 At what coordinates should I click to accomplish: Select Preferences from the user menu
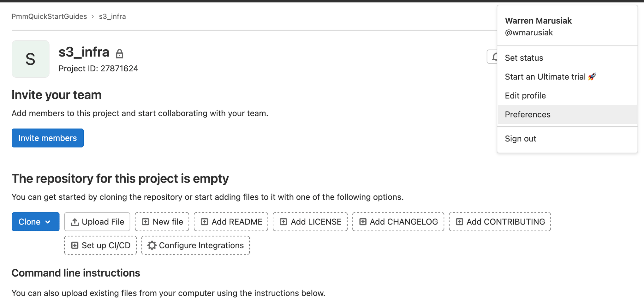tap(528, 114)
